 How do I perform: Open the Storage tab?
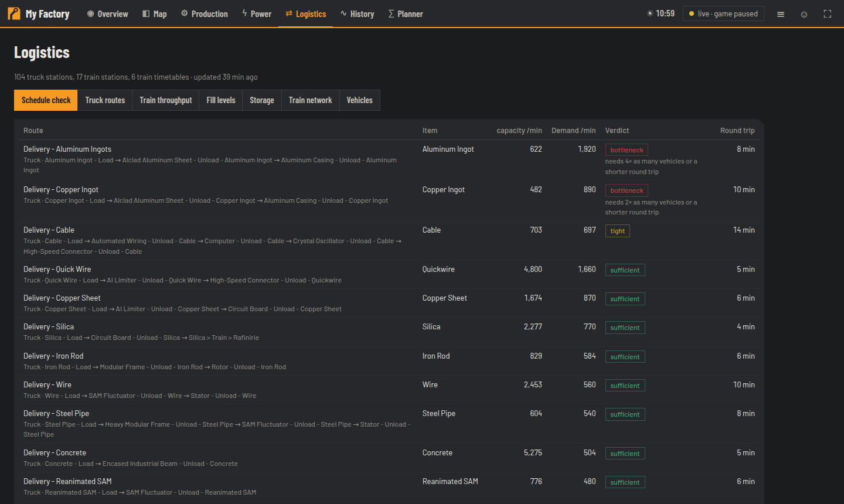click(262, 100)
